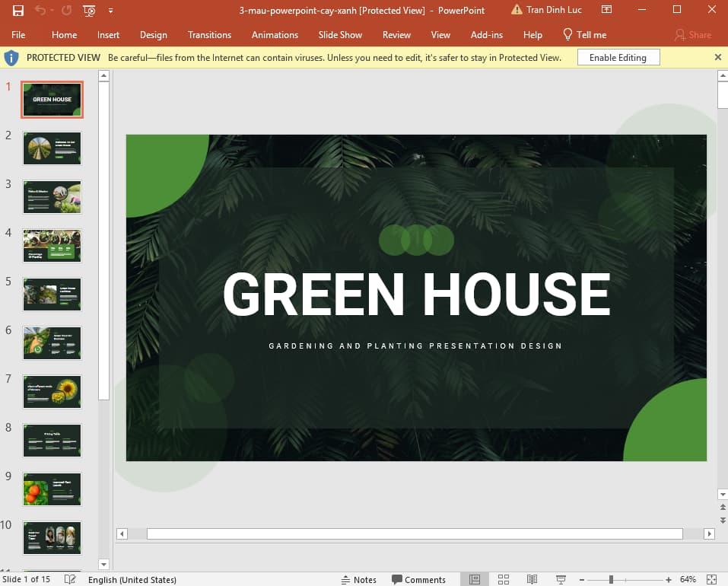The image size is (728, 586).
Task: Open the slide pane's scroll-down arrow
Action: pyautogui.click(x=103, y=563)
